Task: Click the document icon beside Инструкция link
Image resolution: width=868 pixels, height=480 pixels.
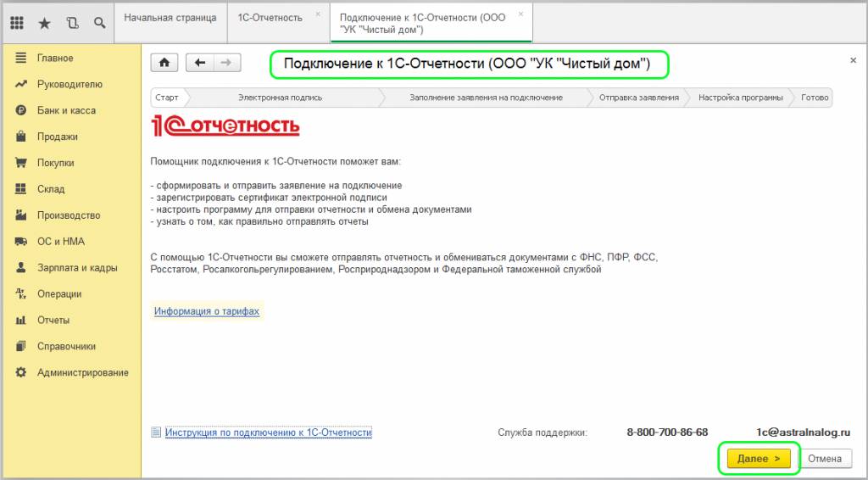Action: click(156, 432)
